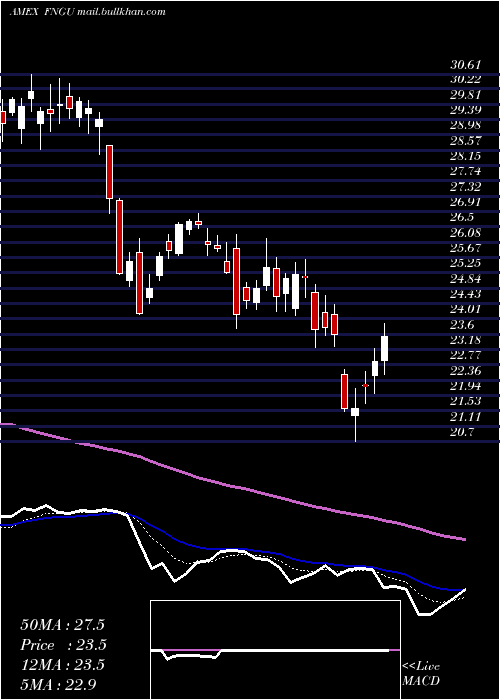Click the 25.67 price level
The height and width of the screenshot is (700, 500).
[466, 248]
